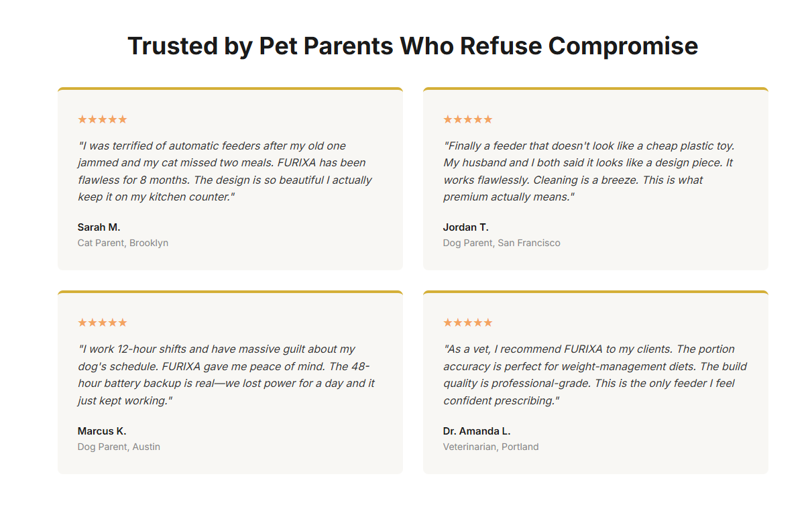Viewport: 812px width, 505px height.
Task: Click the star rating above Dr. Amanda L.'s review
Action: pos(467,323)
